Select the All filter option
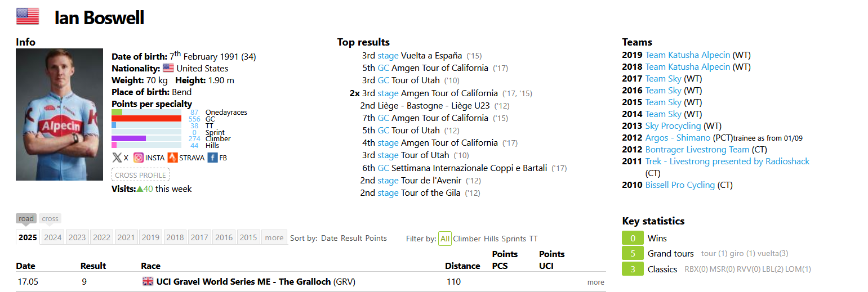868x292 pixels. click(445, 239)
